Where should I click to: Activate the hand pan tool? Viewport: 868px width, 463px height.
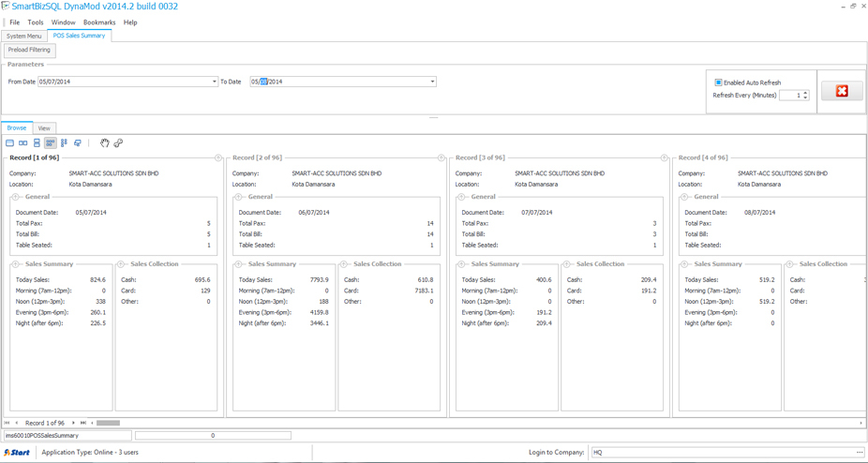(105, 142)
